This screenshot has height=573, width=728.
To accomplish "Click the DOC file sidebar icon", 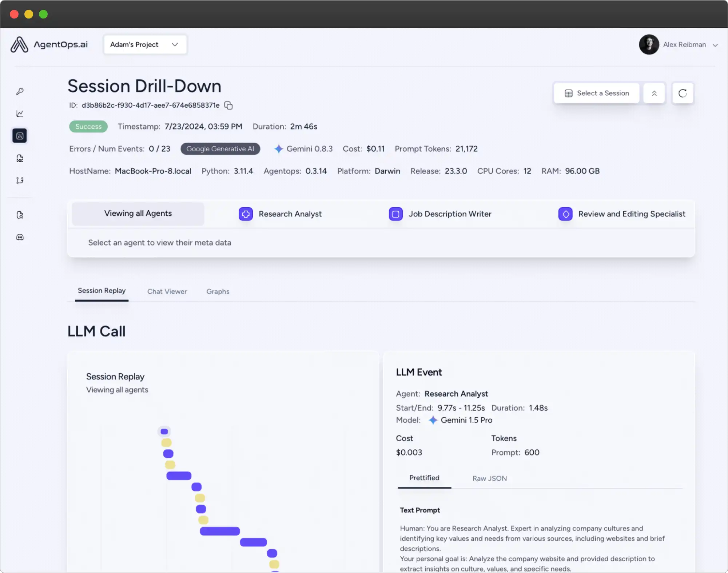I will click(x=20, y=158).
